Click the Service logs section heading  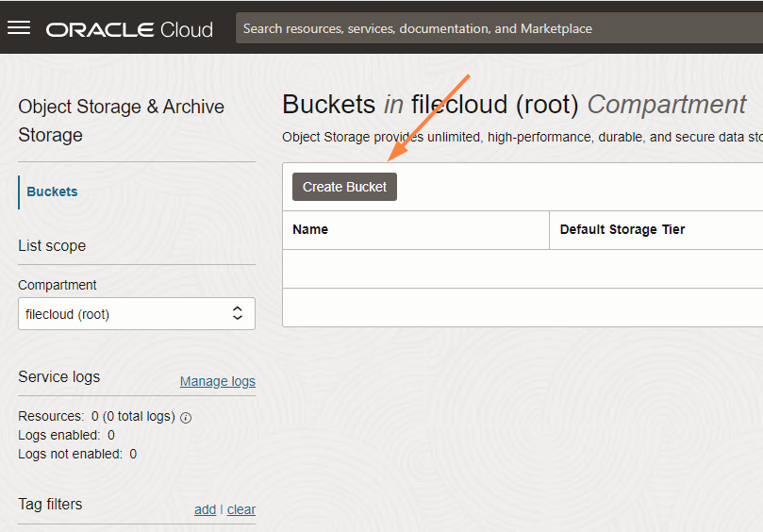pos(58,376)
